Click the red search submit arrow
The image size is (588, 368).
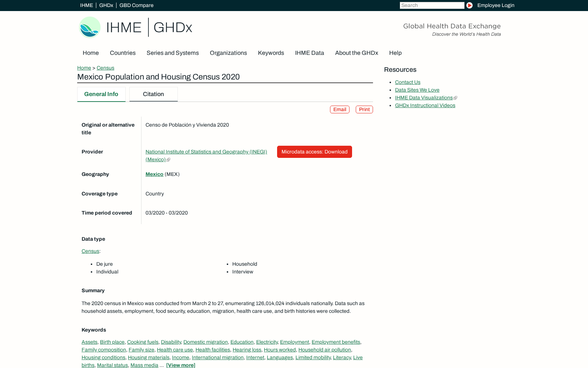click(x=469, y=5)
